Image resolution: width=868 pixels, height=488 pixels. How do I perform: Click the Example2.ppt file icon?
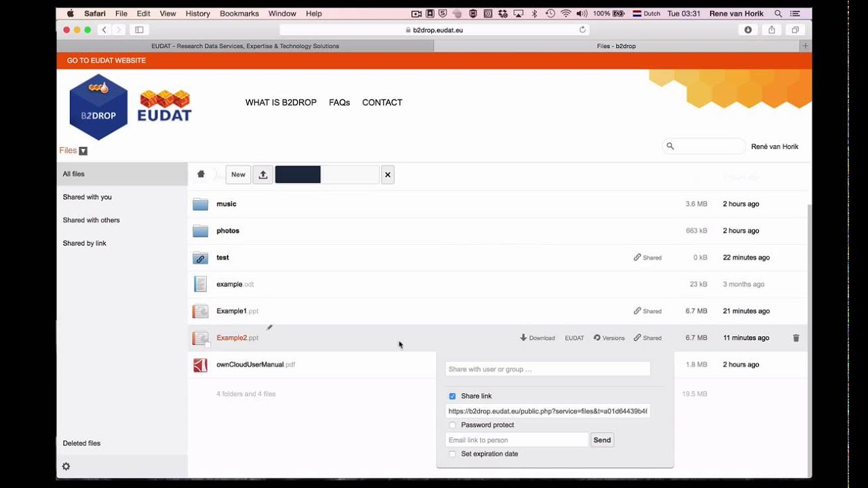[200, 338]
